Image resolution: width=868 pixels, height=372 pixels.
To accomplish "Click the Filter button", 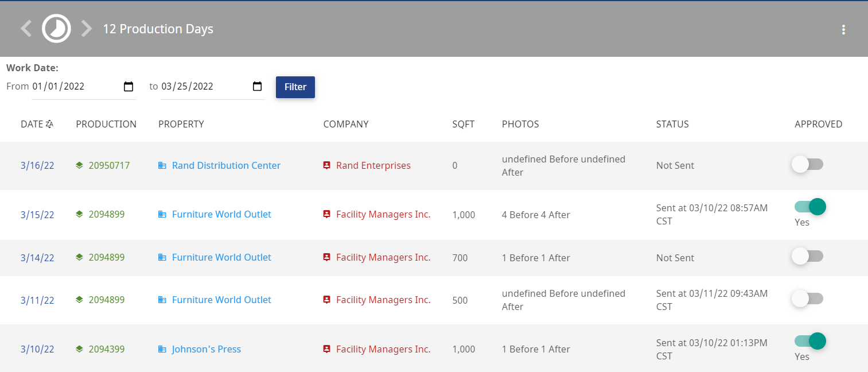I will coord(295,87).
